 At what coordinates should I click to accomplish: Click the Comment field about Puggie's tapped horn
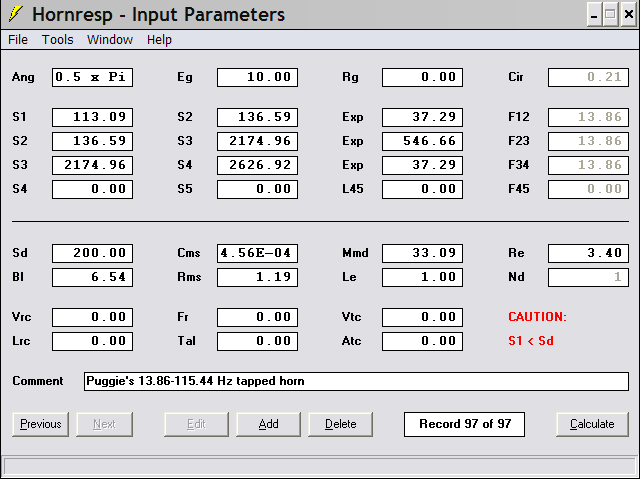[x=356, y=381]
